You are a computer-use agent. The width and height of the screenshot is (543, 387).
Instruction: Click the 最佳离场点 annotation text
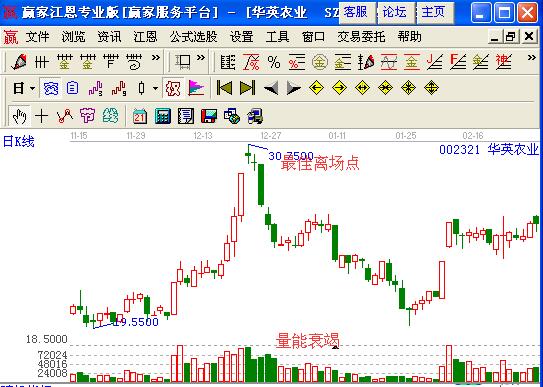click(x=320, y=163)
